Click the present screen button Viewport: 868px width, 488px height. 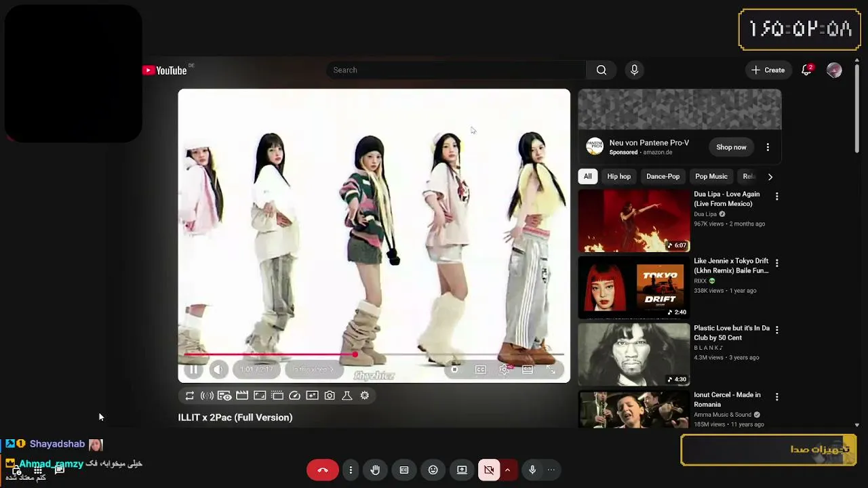pos(462,470)
